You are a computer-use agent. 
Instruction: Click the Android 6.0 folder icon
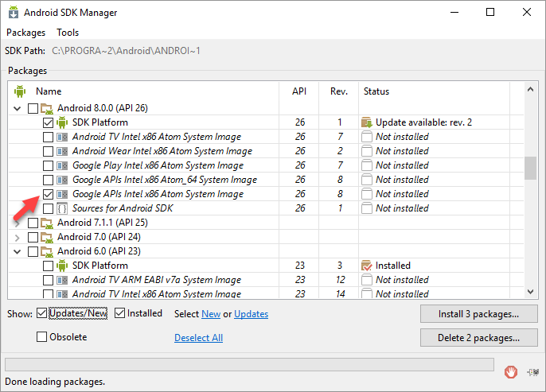[47, 251]
